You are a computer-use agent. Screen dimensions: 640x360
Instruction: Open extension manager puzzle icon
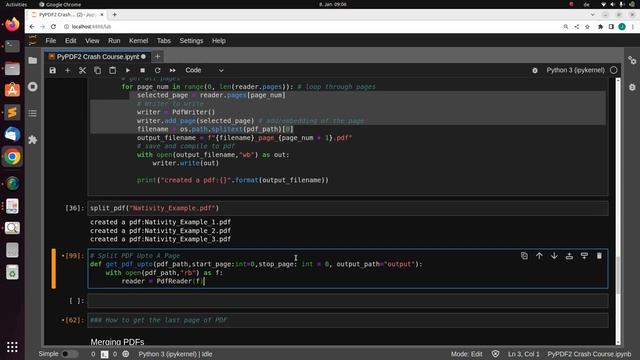pyautogui.click(x=33, y=140)
